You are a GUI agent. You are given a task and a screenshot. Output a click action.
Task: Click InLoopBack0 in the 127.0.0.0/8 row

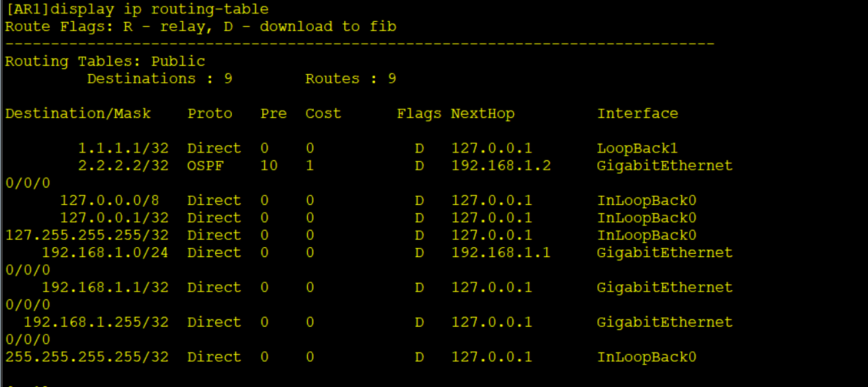tap(647, 200)
